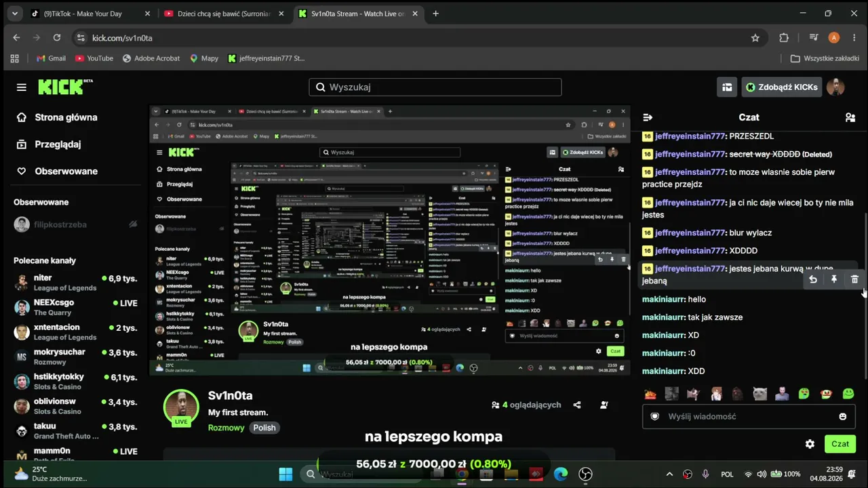This screenshot has width=868, height=488.
Task: Click the Rozmowy category link
Action: [226, 428]
